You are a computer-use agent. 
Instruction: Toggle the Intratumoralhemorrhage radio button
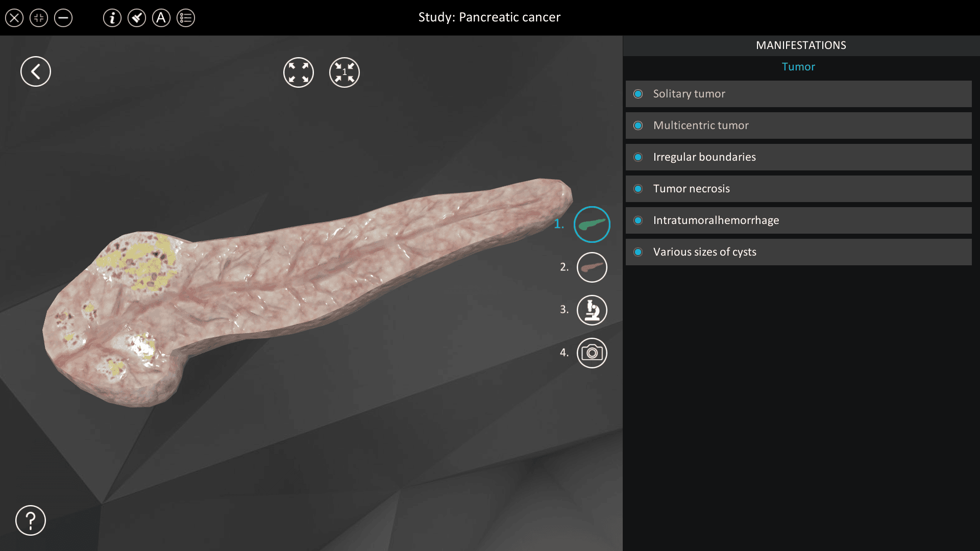coord(638,220)
